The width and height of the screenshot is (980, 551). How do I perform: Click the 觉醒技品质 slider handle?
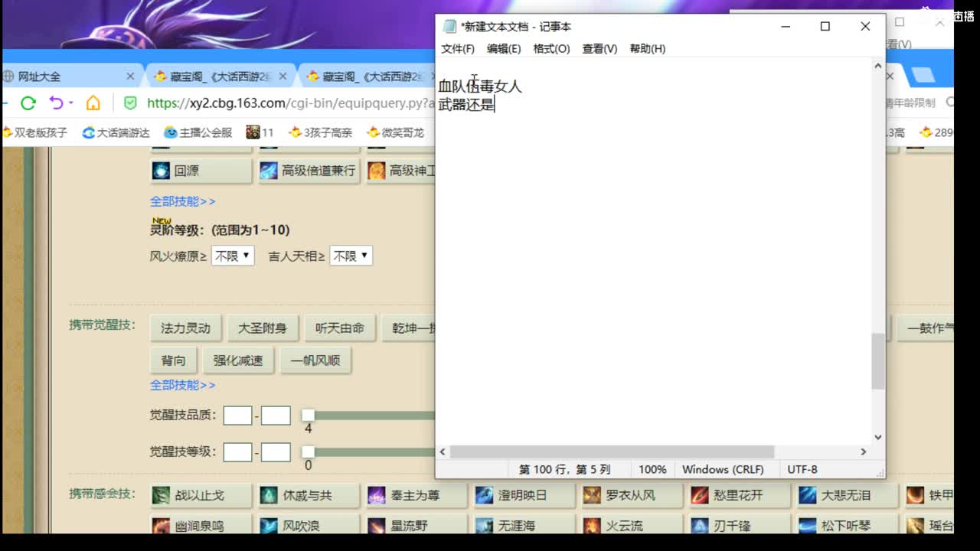click(308, 416)
